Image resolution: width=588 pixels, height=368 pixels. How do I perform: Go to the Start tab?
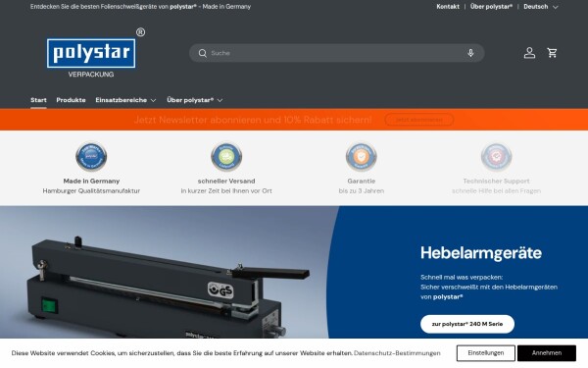click(x=38, y=100)
